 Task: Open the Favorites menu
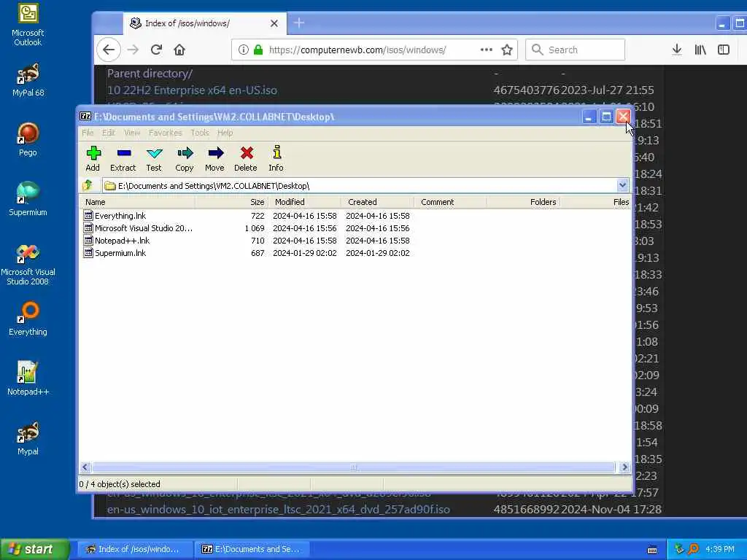coord(166,133)
